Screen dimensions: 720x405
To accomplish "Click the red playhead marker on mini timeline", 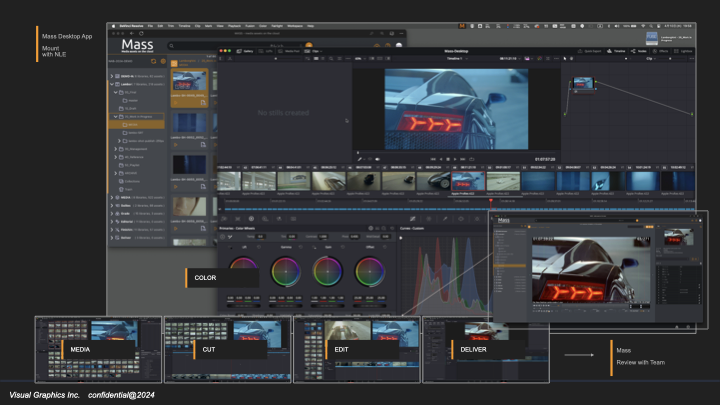I will click(490, 201).
